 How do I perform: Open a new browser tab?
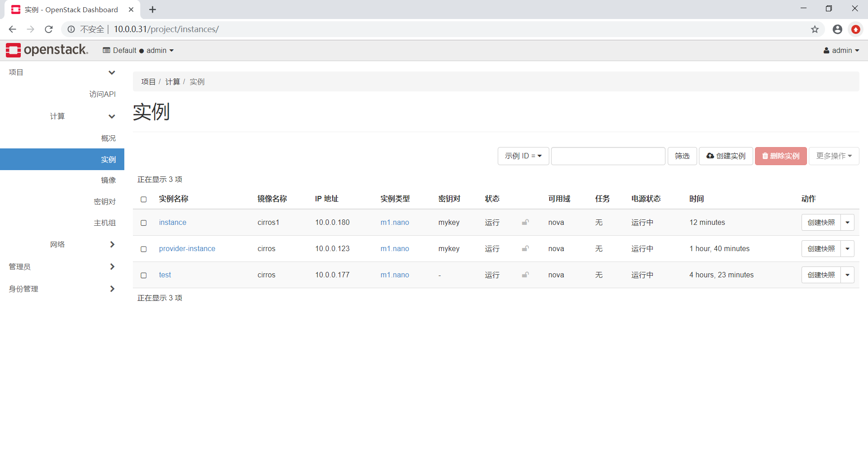[x=153, y=10]
